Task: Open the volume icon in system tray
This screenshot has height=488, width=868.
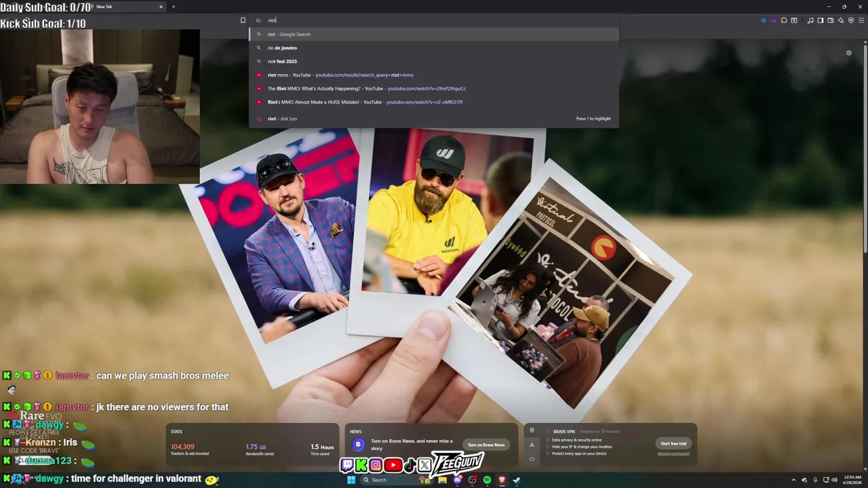Action: point(834,480)
